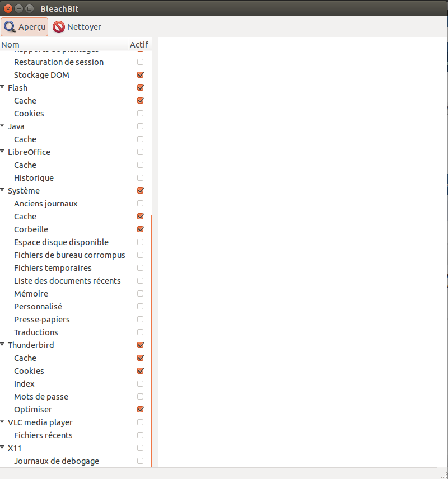Enable the X11 group checkbox
This screenshot has height=479, width=448.
coord(141,448)
